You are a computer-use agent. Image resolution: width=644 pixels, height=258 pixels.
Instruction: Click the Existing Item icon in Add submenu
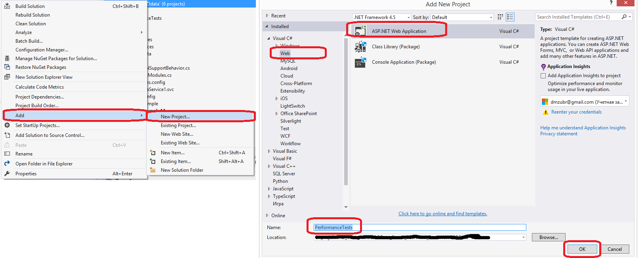coord(152,161)
